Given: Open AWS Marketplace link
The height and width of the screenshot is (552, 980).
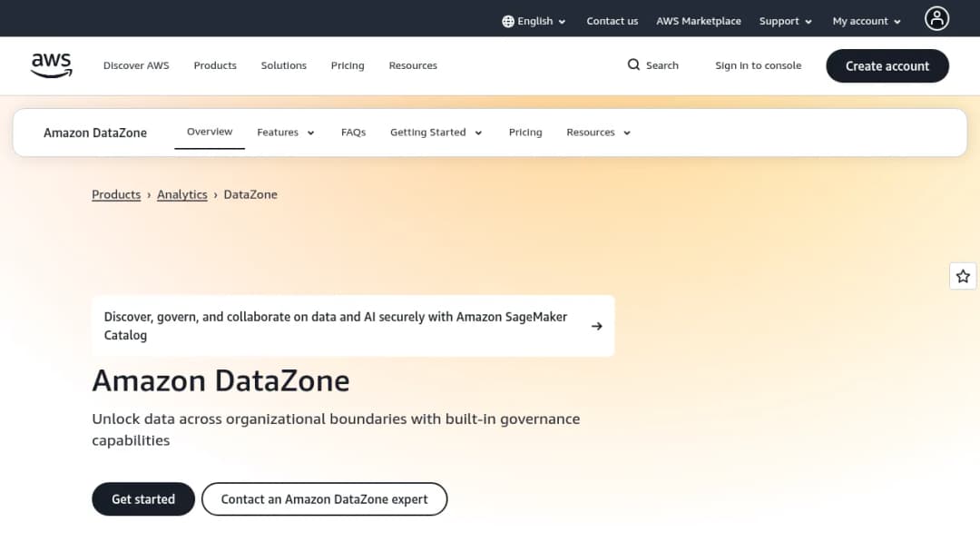Looking at the screenshot, I should [698, 21].
